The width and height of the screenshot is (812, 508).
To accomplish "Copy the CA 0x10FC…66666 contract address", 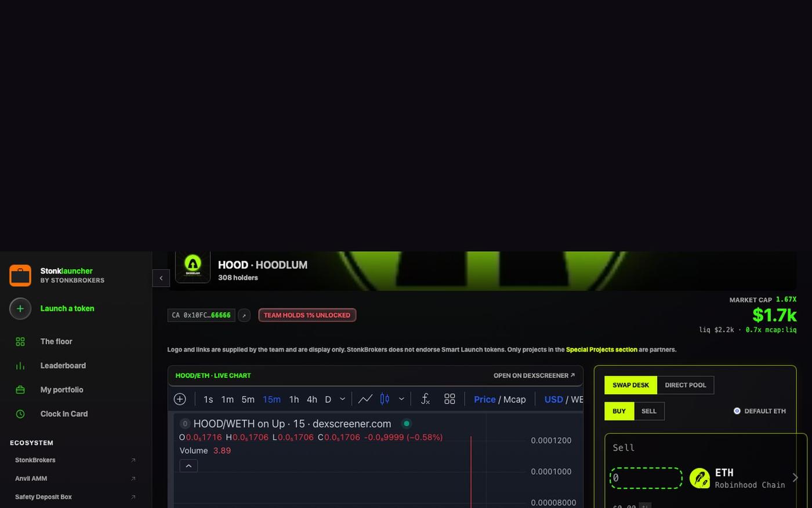I will (201, 315).
